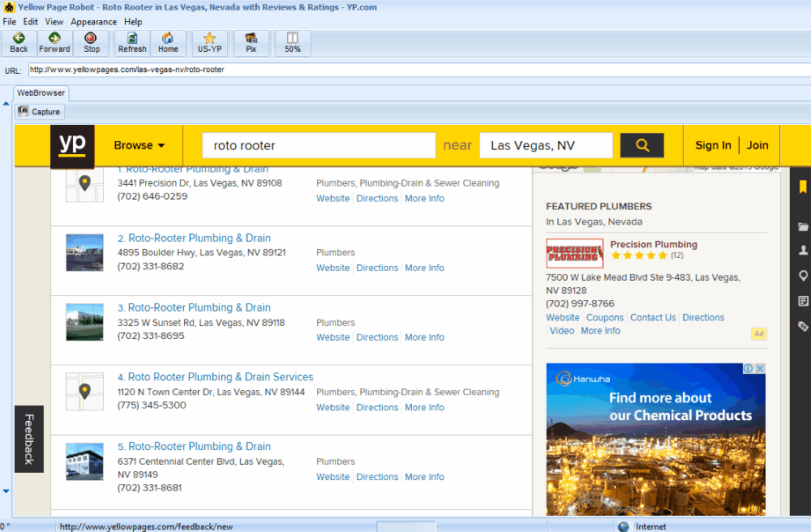The width and height of the screenshot is (811, 532).
Task: Click the Hanwha Chemical Products ad banner
Action: 656,440
